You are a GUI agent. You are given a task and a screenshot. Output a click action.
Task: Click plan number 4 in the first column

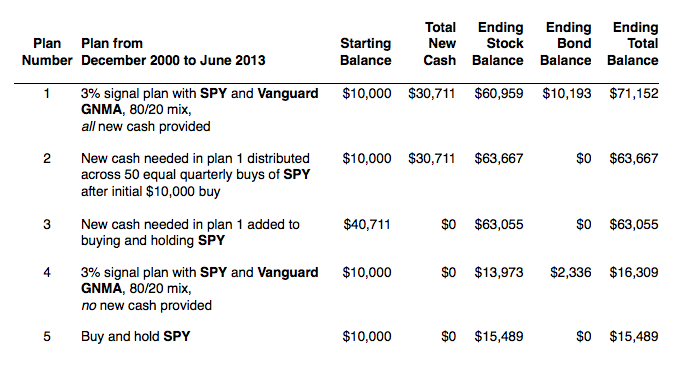point(47,272)
